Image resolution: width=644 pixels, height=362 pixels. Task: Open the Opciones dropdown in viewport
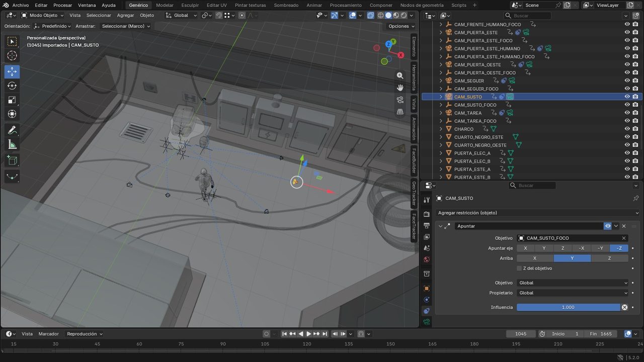tap(401, 26)
